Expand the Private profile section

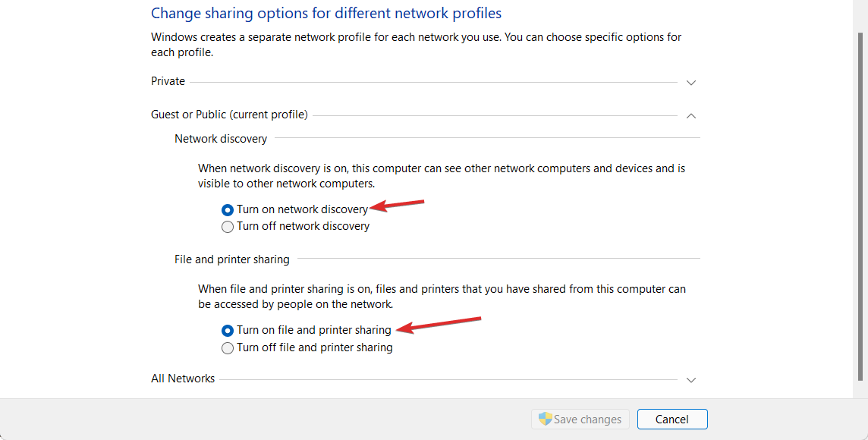[690, 82]
